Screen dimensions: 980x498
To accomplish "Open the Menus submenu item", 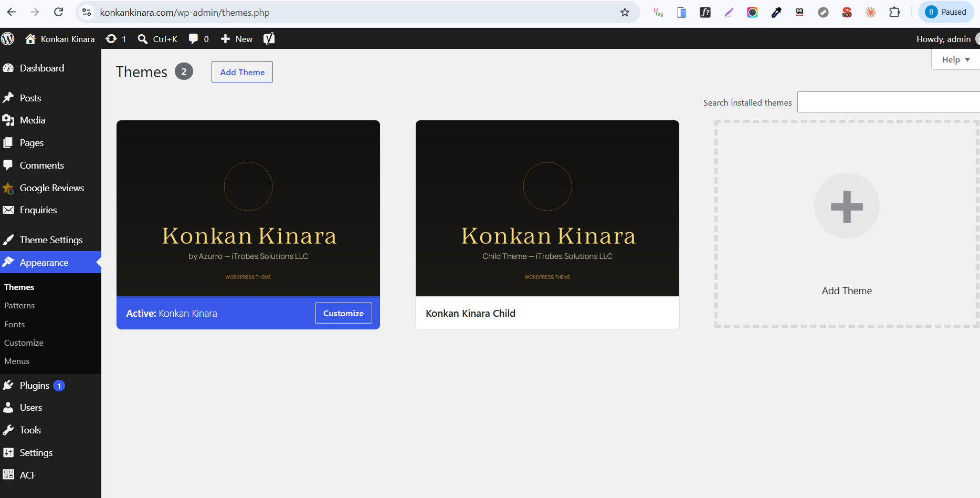I will pos(17,361).
